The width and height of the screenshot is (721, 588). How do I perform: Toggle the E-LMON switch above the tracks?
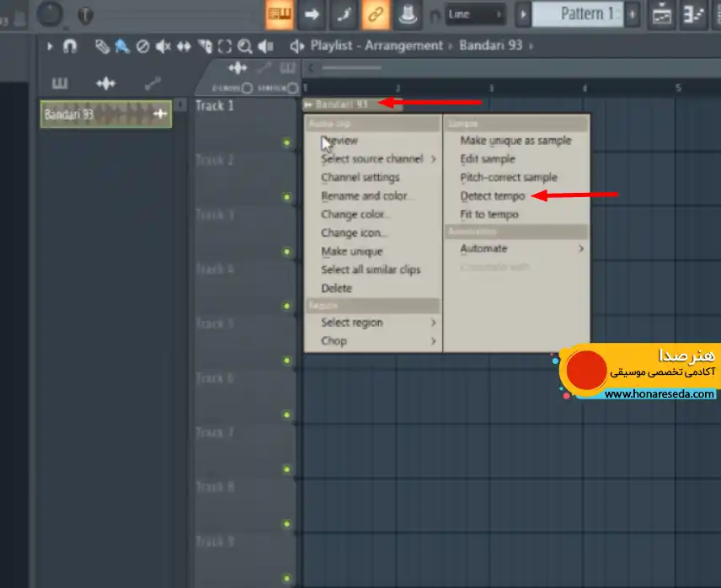click(247, 88)
